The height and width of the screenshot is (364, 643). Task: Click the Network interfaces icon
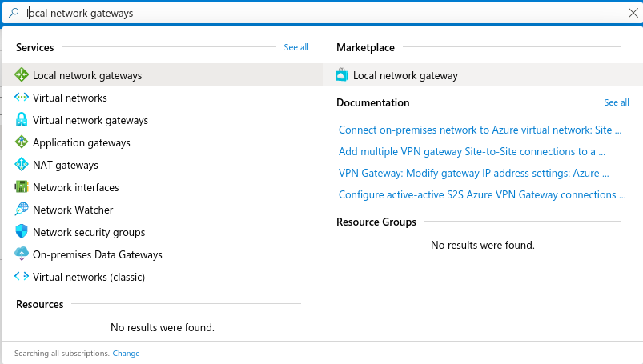(x=22, y=187)
